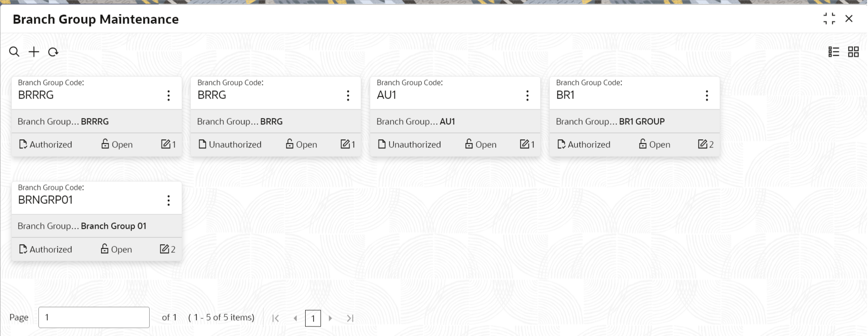
Task: Go to the last page
Action: [x=350, y=318]
